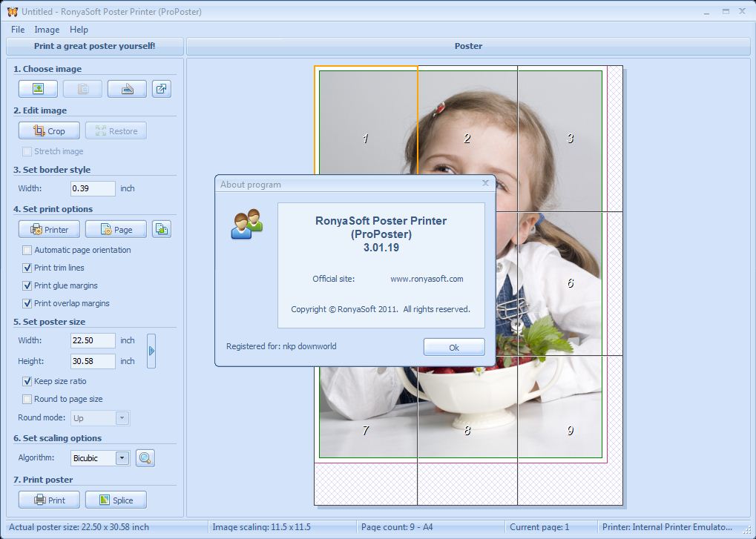The height and width of the screenshot is (539, 756).
Task: Open Page setup
Action: pyautogui.click(x=115, y=229)
